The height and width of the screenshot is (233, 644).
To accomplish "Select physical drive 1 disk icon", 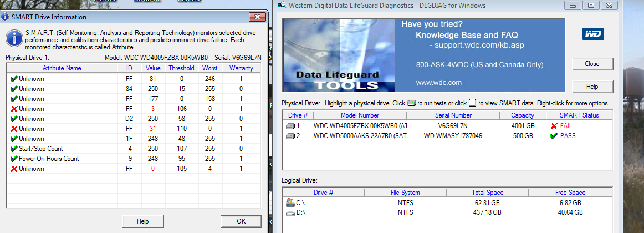I will (x=290, y=126).
